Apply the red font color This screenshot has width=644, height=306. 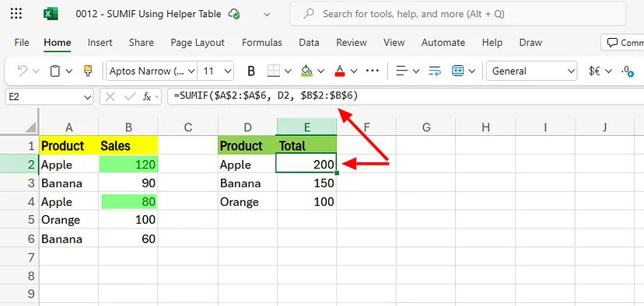click(339, 71)
